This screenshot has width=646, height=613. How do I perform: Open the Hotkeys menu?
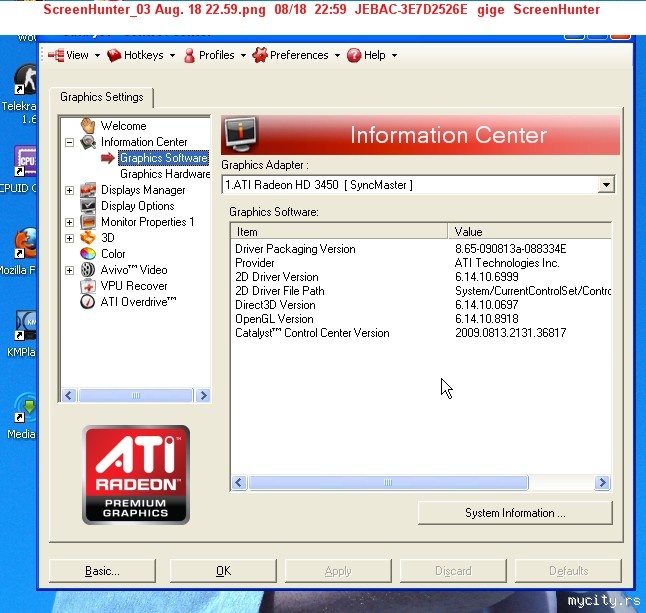click(x=143, y=55)
